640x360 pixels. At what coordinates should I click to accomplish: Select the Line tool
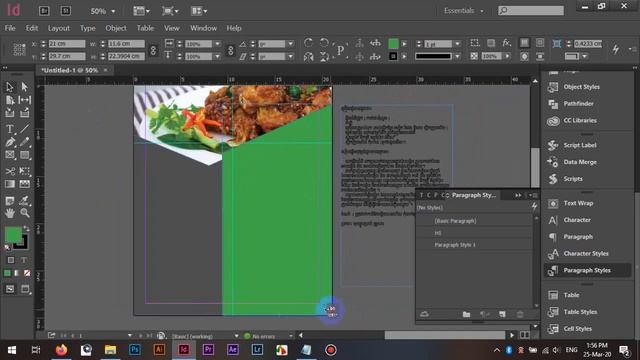tap(24, 129)
